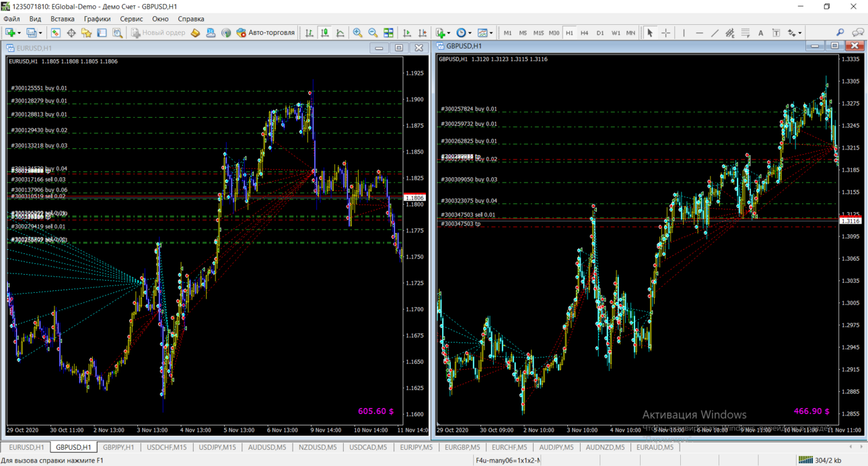This screenshot has height=466, width=868.
Task: Open the Navigator folder-star icon
Action: click(x=87, y=32)
